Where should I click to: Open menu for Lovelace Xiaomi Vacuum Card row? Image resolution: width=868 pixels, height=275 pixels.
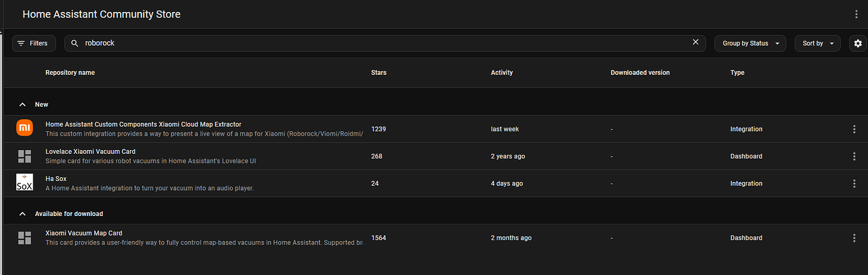click(854, 156)
